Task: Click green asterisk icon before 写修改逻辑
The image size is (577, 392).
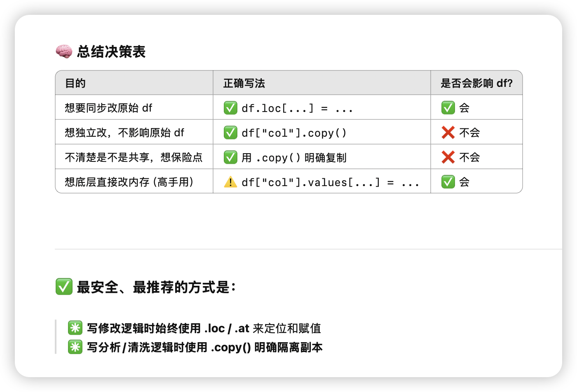Action: click(75, 328)
